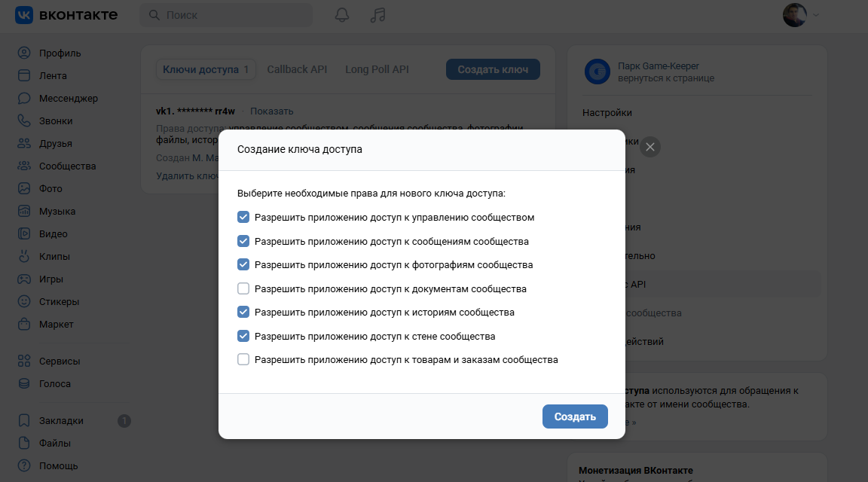The image size is (868, 482).
Task: Open Stickers in the sidebar
Action: tap(59, 302)
